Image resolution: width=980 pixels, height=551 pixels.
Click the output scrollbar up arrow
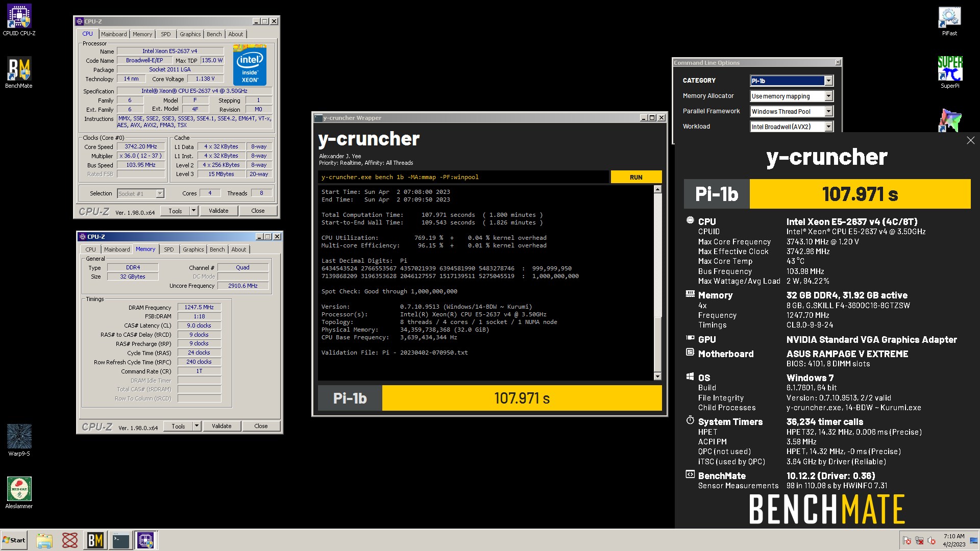[657, 189]
